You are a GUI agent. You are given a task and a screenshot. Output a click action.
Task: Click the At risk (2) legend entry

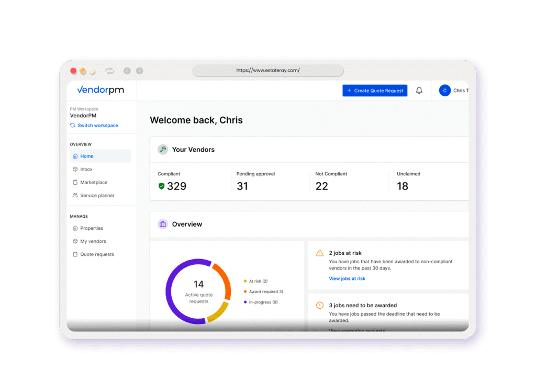pyautogui.click(x=255, y=281)
